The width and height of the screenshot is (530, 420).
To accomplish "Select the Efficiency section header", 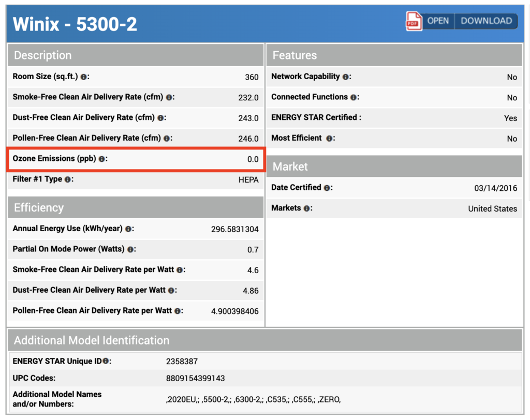I will (135, 207).
